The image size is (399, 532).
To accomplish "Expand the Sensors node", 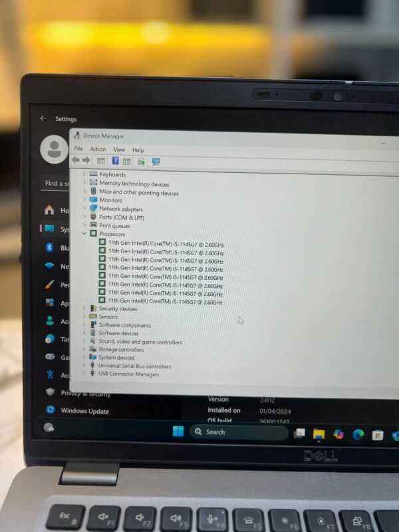I will click(x=84, y=317).
